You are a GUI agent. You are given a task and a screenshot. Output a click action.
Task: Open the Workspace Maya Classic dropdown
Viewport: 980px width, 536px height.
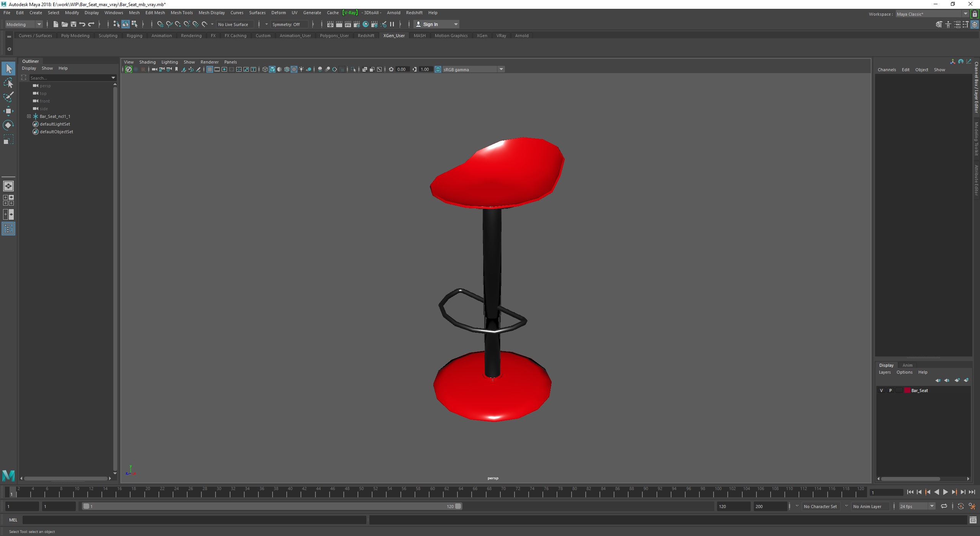click(x=933, y=14)
